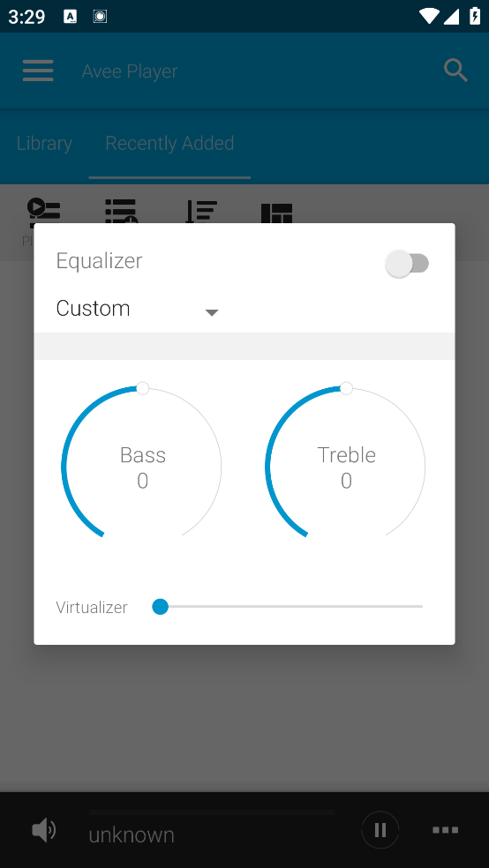Viewport: 489px width, 868px height.
Task: Switch to the Library tab
Action: (x=44, y=144)
